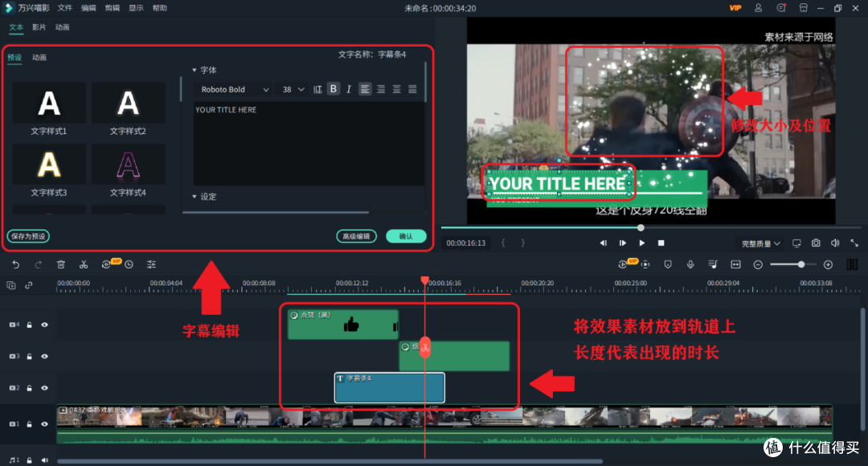Toggle italic text formatting

(349, 89)
